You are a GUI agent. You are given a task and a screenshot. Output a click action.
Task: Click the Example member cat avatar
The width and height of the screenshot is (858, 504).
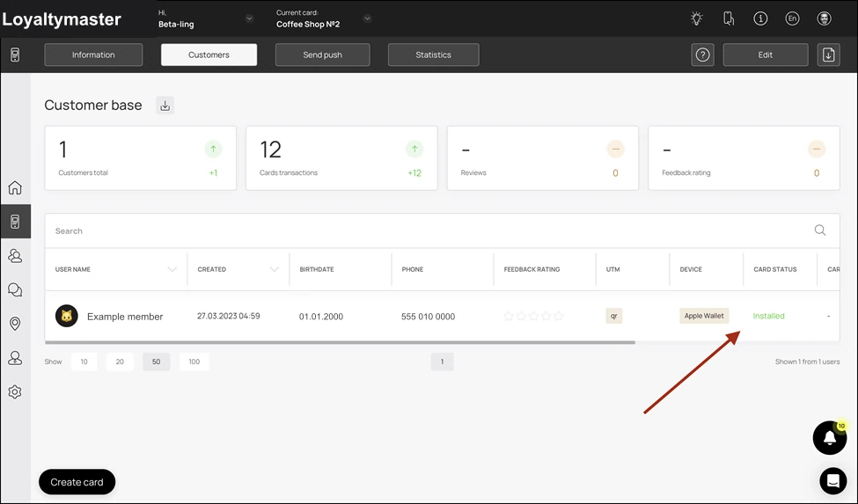tap(67, 316)
